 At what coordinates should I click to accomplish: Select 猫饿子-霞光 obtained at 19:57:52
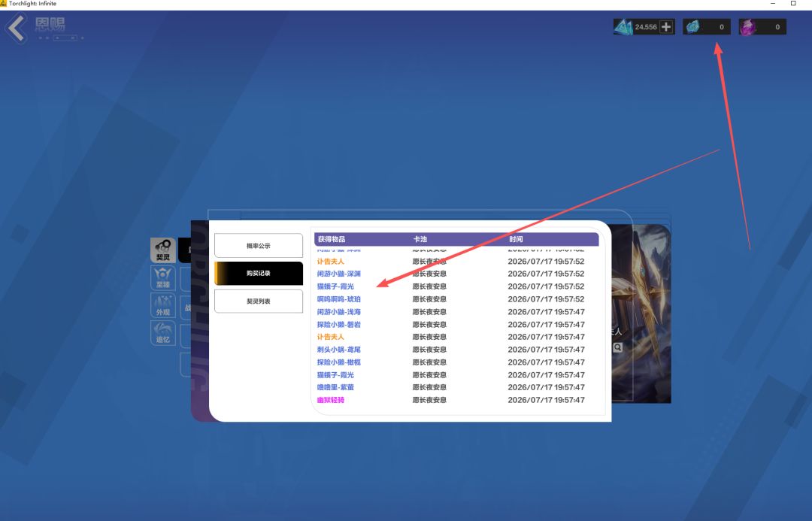[335, 286]
